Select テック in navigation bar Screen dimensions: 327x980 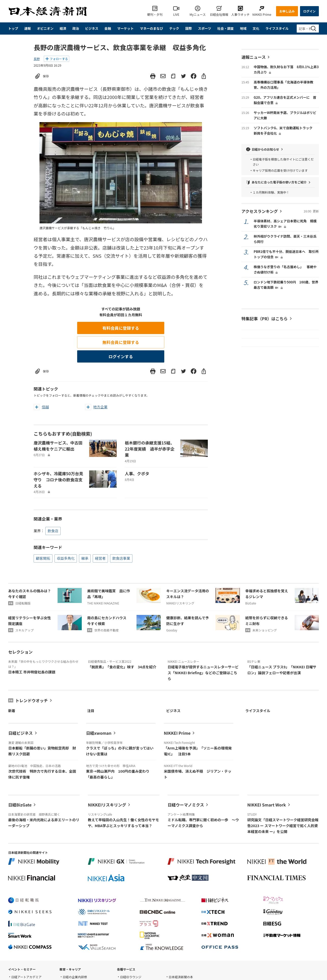174,28
